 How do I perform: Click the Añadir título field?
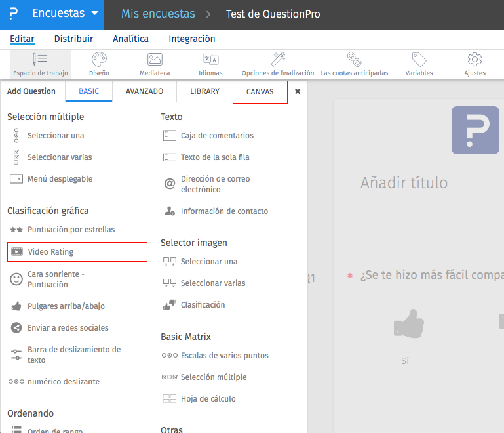point(404,183)
